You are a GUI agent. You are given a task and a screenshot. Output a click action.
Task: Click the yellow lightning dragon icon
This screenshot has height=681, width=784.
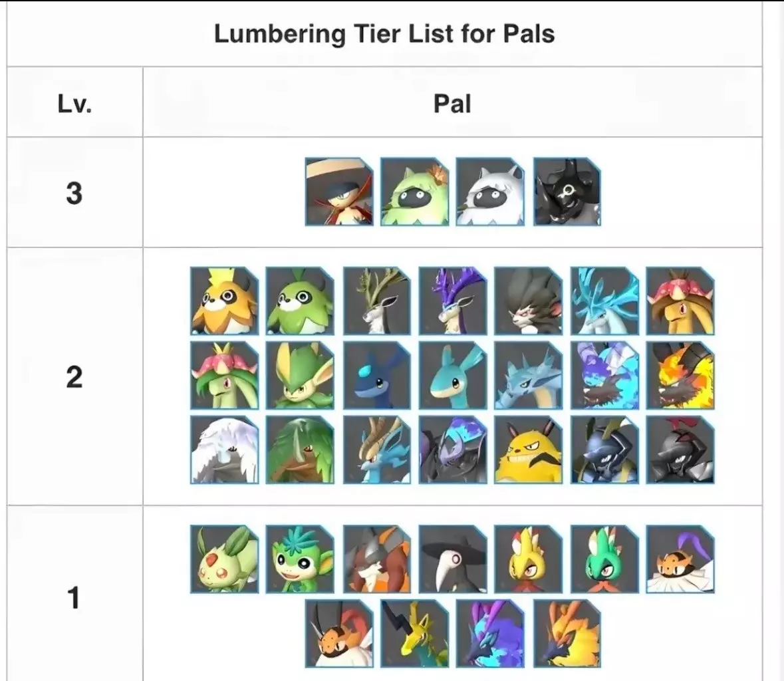(x=415, y=633)
